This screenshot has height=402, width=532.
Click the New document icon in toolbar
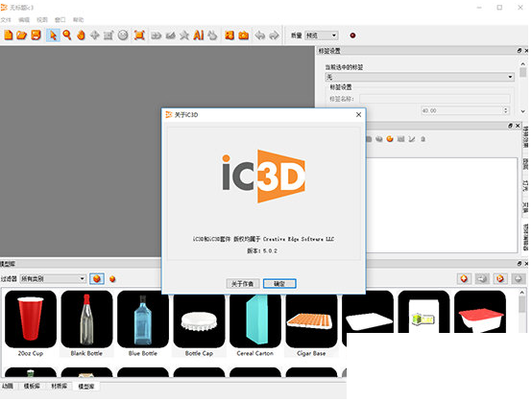pyautogui.click(x=8, y=35)
